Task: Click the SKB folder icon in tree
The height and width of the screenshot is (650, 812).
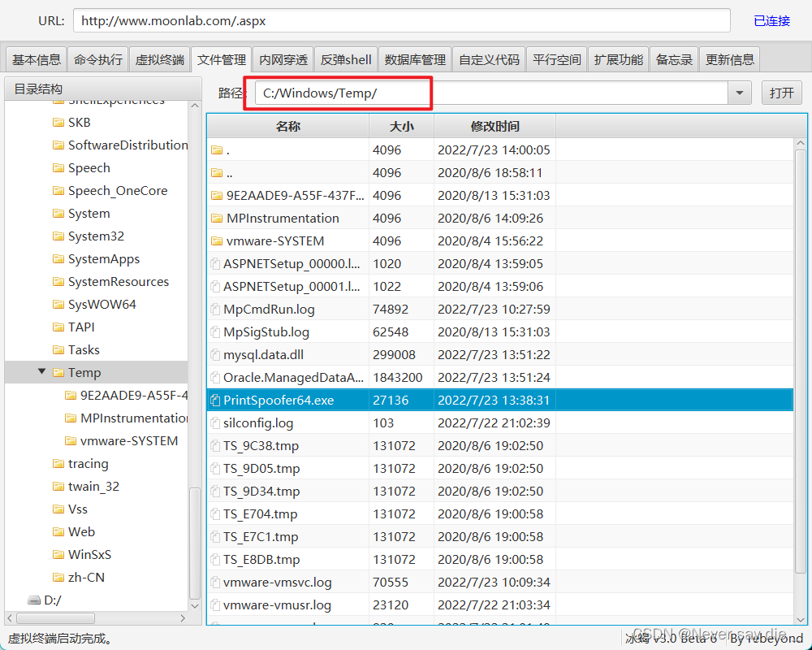Action: coord(58,123)
